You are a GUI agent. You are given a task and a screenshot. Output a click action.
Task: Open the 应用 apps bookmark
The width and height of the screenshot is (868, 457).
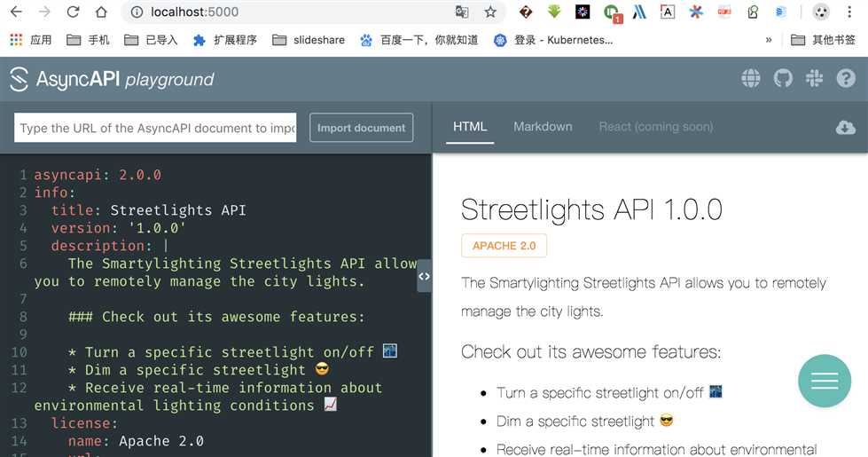[x=31, y=40]
